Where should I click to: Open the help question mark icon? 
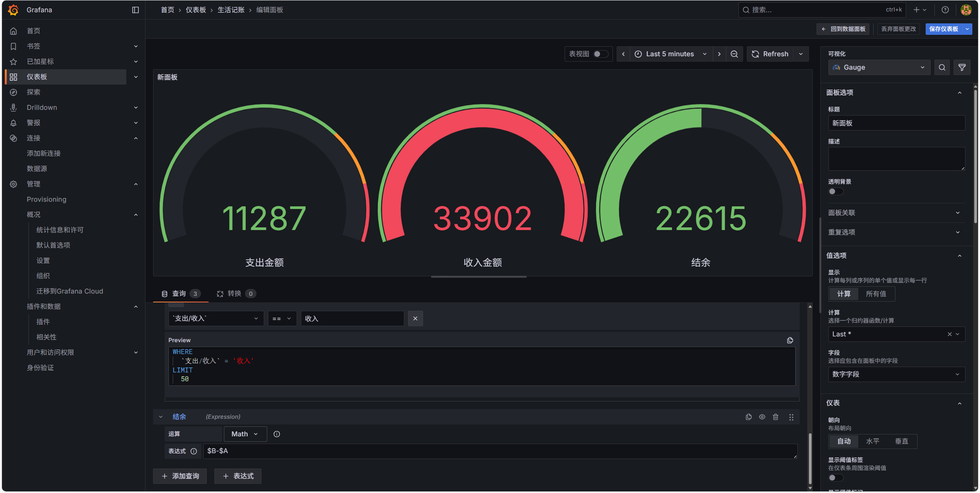[945, 10]
